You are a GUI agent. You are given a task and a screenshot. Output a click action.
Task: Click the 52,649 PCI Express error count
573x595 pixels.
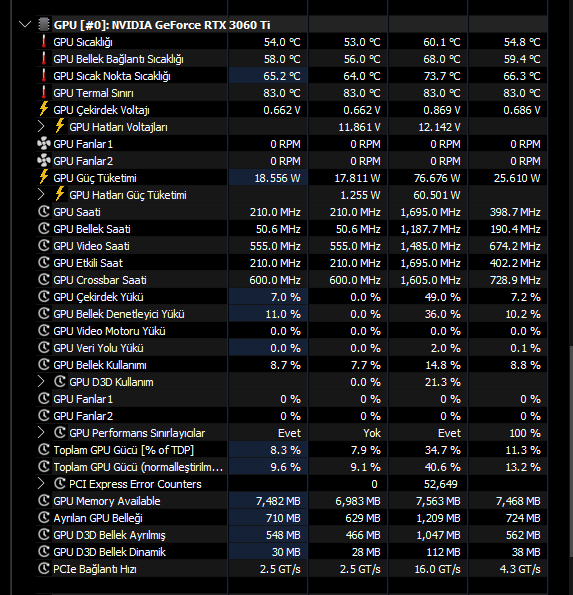[441, 484]
